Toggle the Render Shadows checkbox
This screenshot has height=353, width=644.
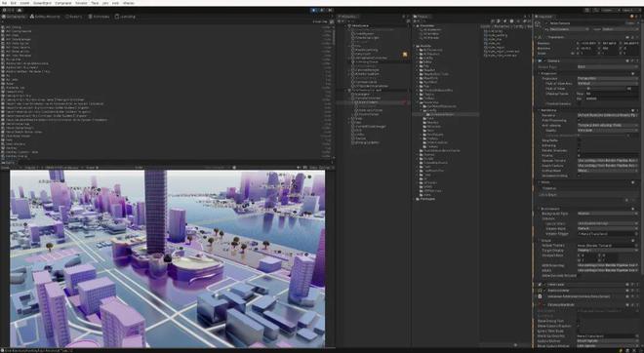(x=579, y=150)
